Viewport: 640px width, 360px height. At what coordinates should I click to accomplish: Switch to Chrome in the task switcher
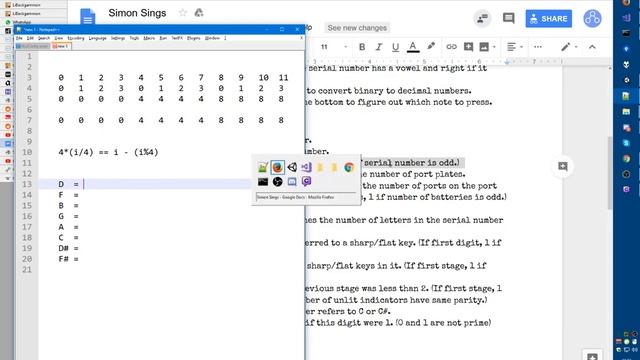tap(349, 167)
